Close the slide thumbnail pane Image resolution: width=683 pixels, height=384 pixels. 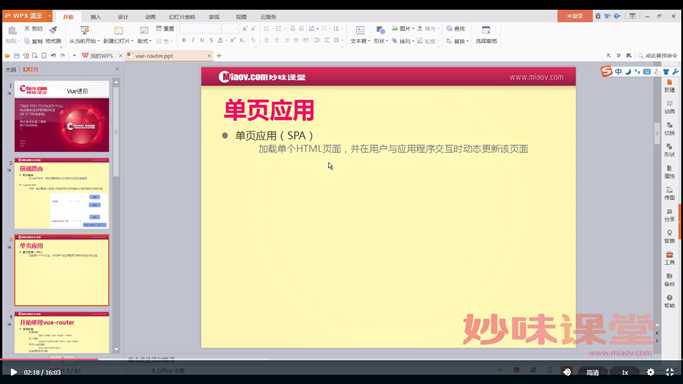pos(116,69)
